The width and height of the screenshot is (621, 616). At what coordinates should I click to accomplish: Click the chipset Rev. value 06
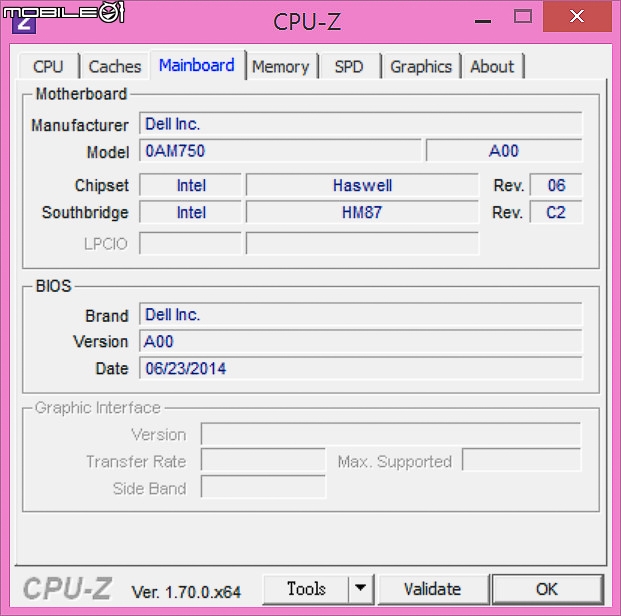click(556, 185)
